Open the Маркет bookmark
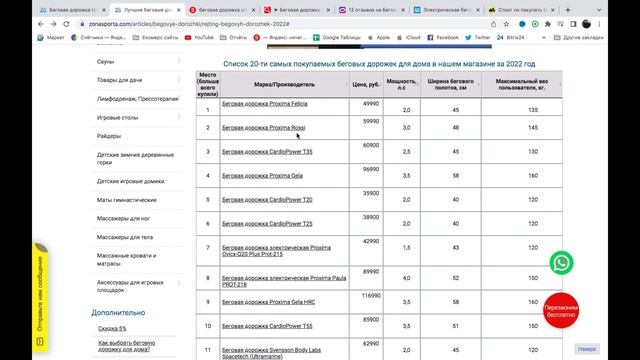This screenshot has width=640, height=360. (51, 38)
